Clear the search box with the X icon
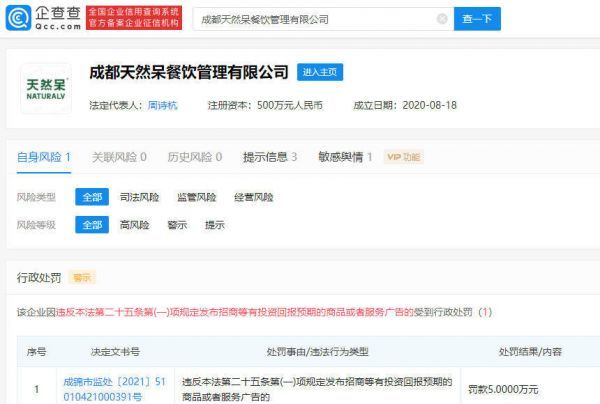Screen dimensions: 600x404 [442, 18]
